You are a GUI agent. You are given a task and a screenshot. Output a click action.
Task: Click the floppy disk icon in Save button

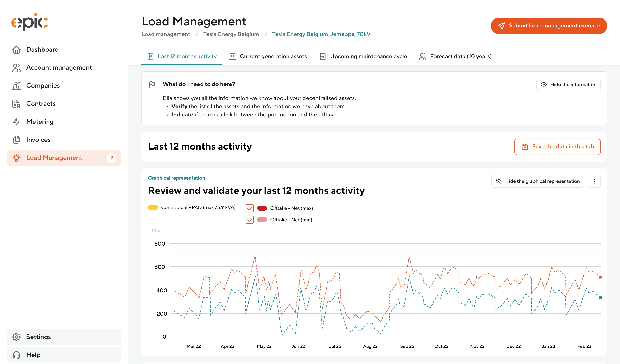[525, 147]
